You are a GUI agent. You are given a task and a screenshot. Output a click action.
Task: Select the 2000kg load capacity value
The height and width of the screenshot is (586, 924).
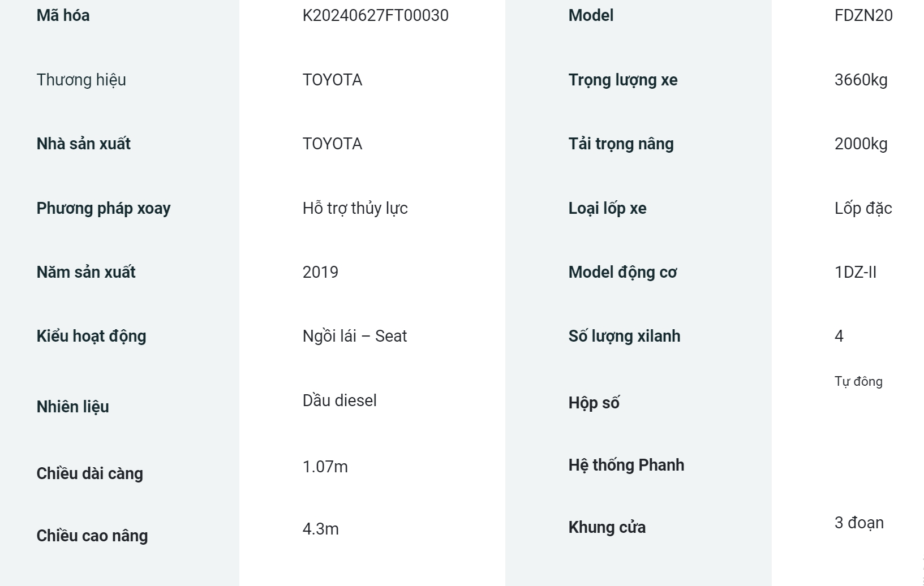[x=861, y=144]
